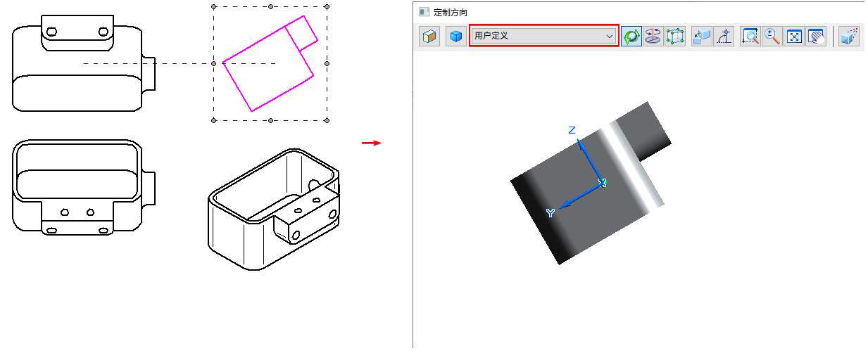The width and height of the screenshot is (868, 353).
Task: Click the align view to face icon
Action: [702, 37]
